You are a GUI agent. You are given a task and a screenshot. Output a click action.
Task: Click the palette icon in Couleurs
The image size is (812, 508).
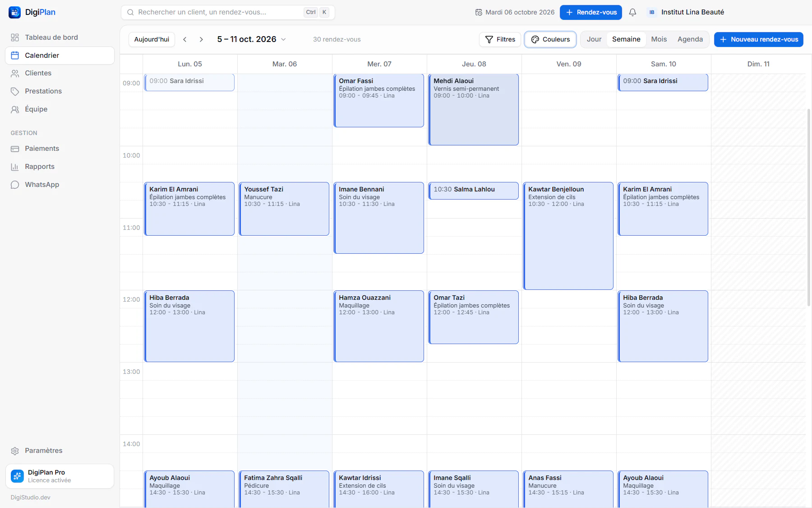click(x=535, y=39)
